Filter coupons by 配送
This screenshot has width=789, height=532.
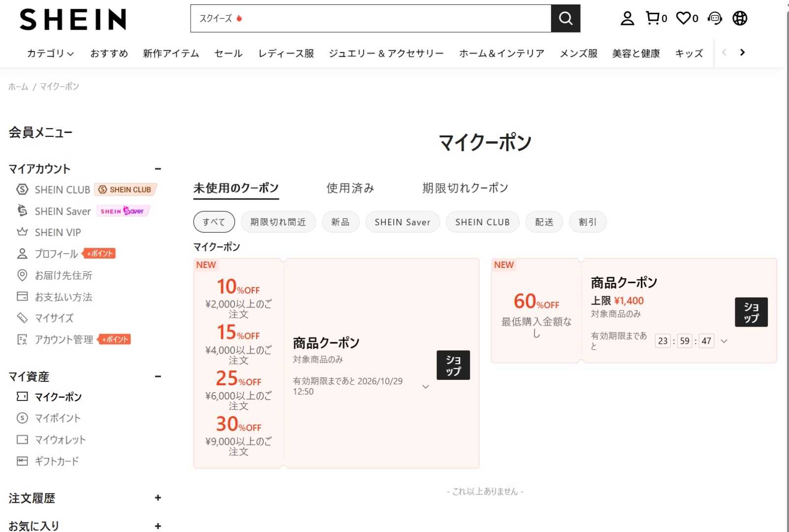click(x=544, y=222)
